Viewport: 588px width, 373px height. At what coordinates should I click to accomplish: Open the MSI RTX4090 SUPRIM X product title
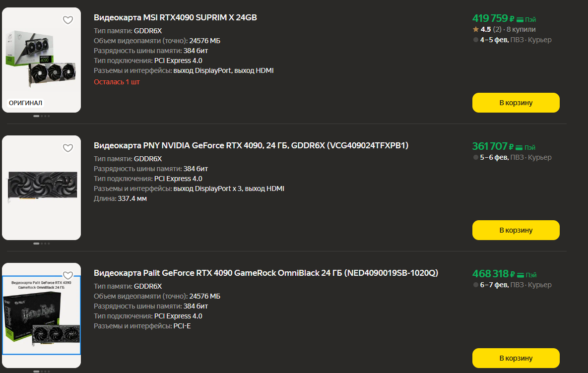(175, 17)
